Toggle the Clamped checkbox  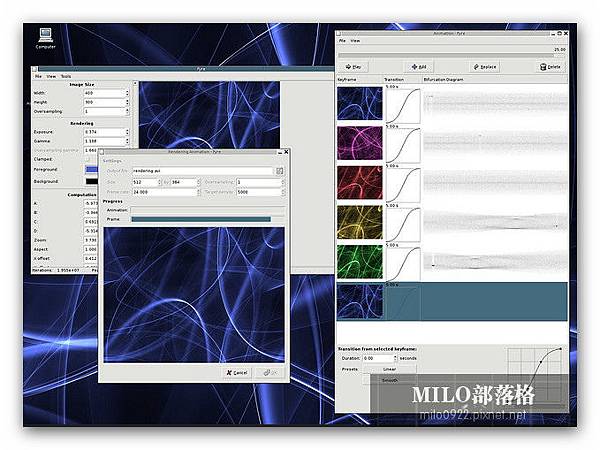tap(87, 159)
